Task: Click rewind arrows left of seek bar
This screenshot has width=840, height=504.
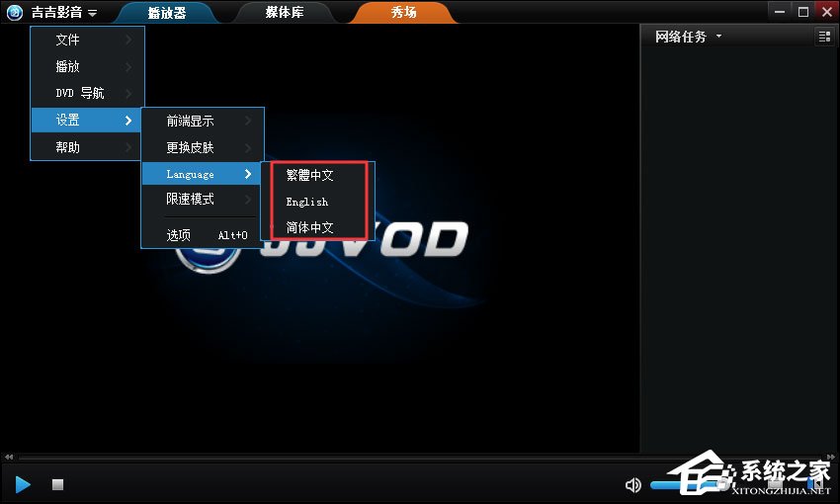Action: point(9,457)
